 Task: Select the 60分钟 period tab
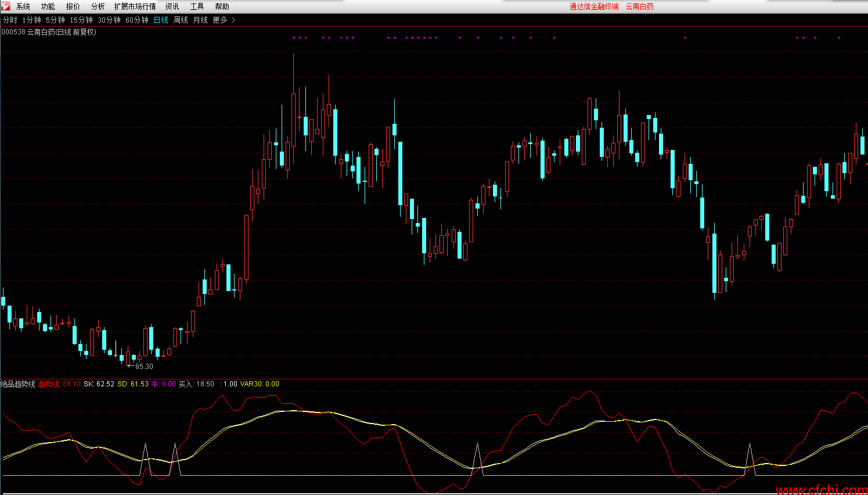[137, 20]
